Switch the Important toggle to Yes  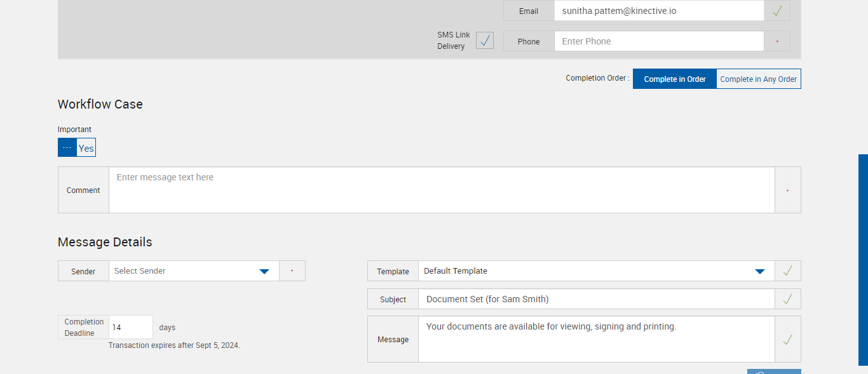click(86, 148)
